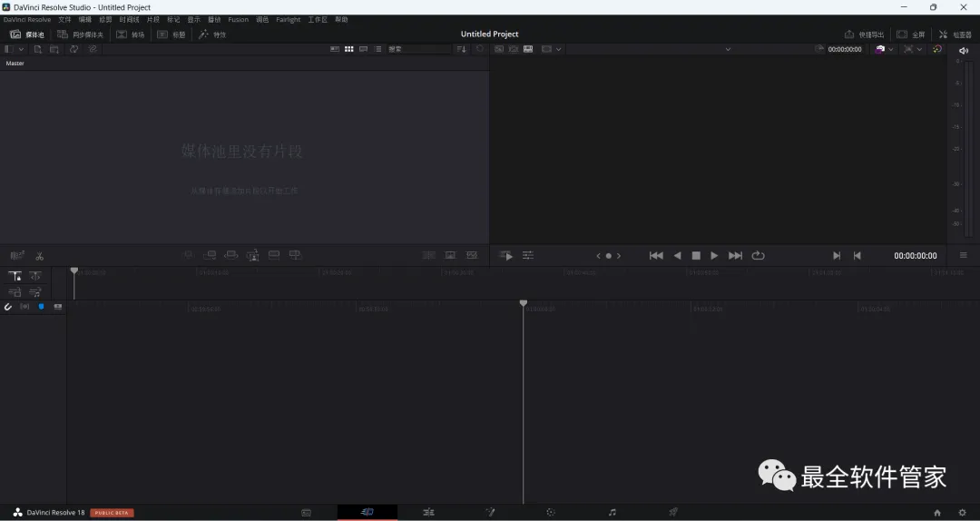The height and width of the screenshot is (521, 980).
Task: Play forward in viewer
Action: click(714, 256)
